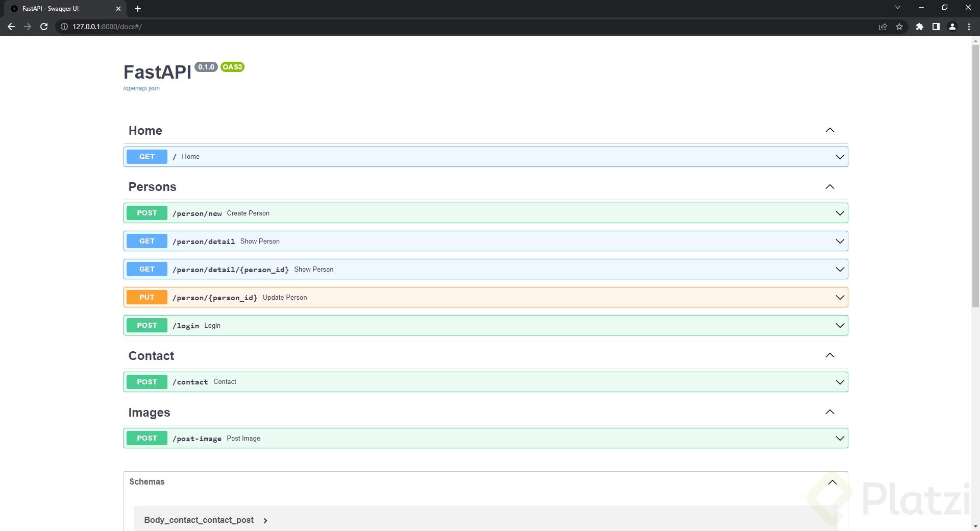
Task: Reload the Swagger UI page
Action: click(44, 27)
